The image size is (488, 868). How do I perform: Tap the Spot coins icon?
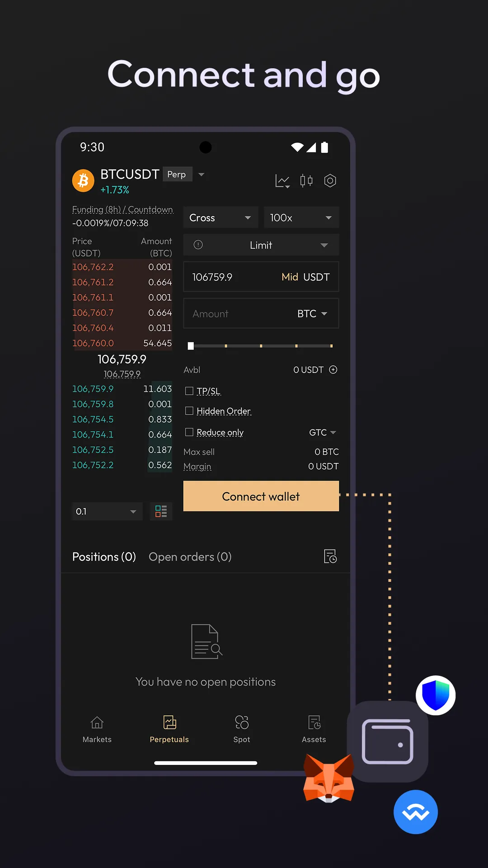click(242, 722)
